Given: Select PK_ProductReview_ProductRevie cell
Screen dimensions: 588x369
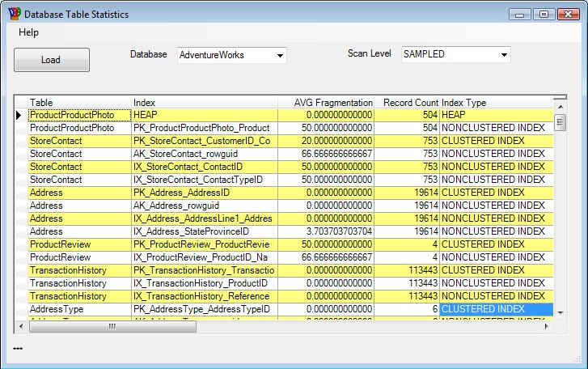Looking at the screenshot, I should tap(205, 244).
